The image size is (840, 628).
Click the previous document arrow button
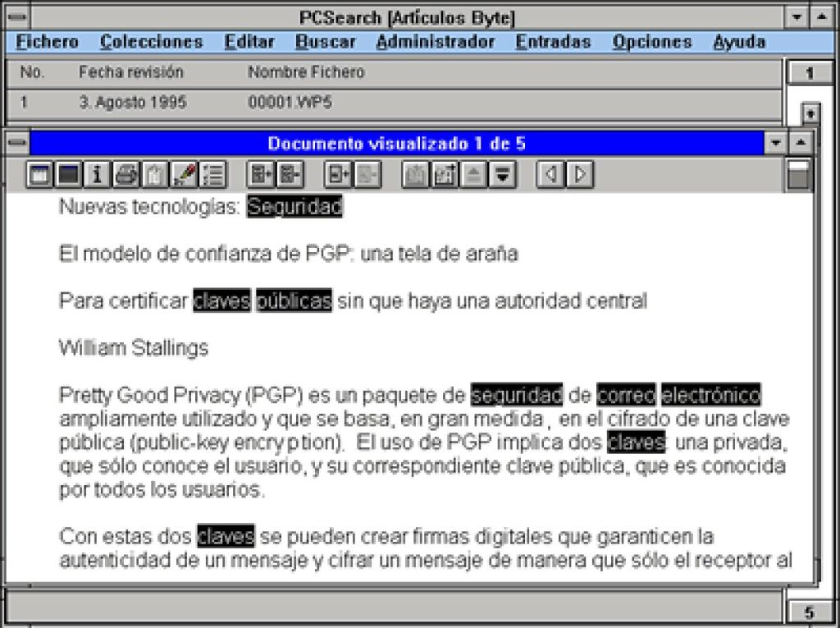(550, 174)
